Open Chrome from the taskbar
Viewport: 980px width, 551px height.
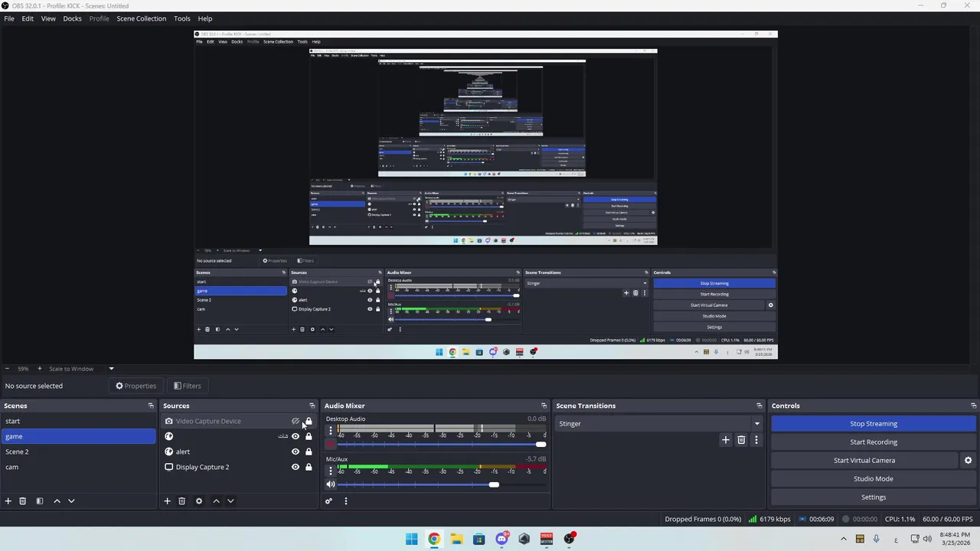coord(434,539)
